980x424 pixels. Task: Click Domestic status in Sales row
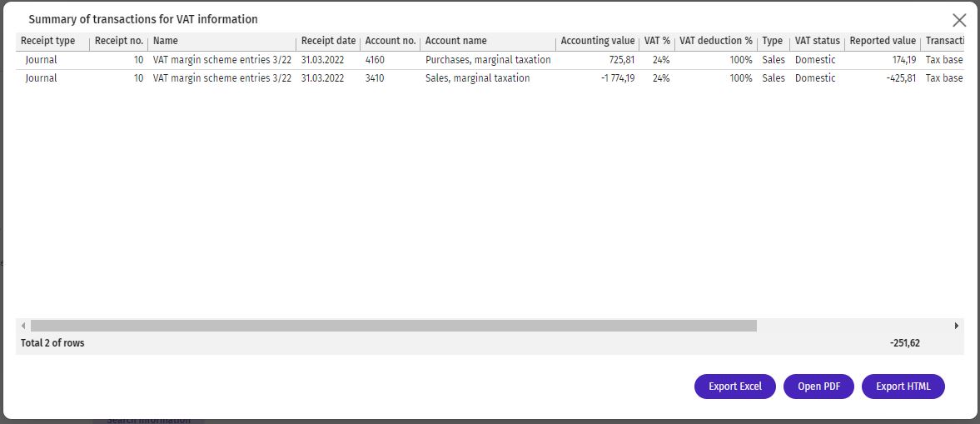tap(815, 78)
